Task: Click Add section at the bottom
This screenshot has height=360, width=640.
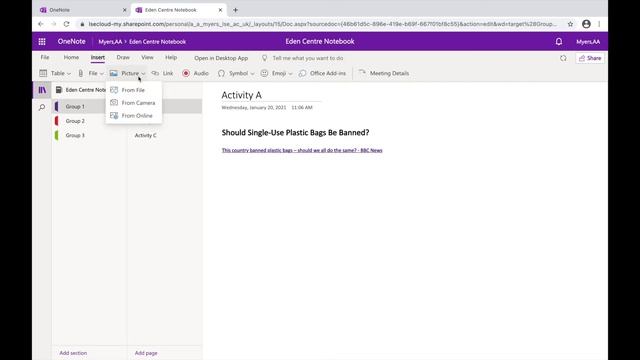Action: coord(73,353)
